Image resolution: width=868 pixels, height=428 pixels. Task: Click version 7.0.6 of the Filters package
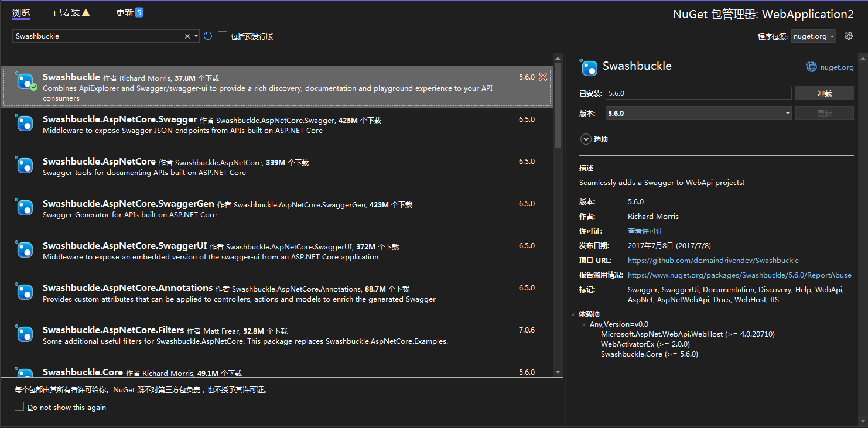[x=527, y=330]
